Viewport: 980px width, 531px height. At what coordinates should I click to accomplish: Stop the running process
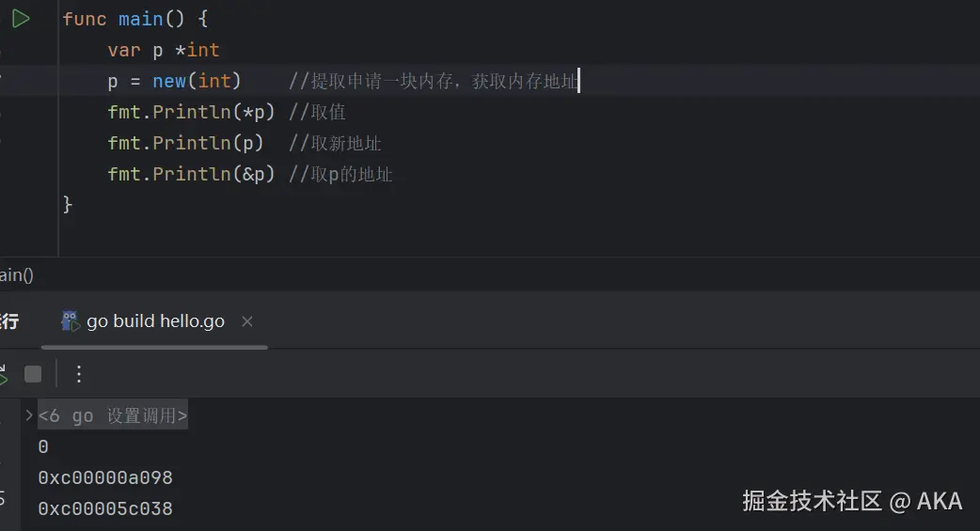click(33, 374)
